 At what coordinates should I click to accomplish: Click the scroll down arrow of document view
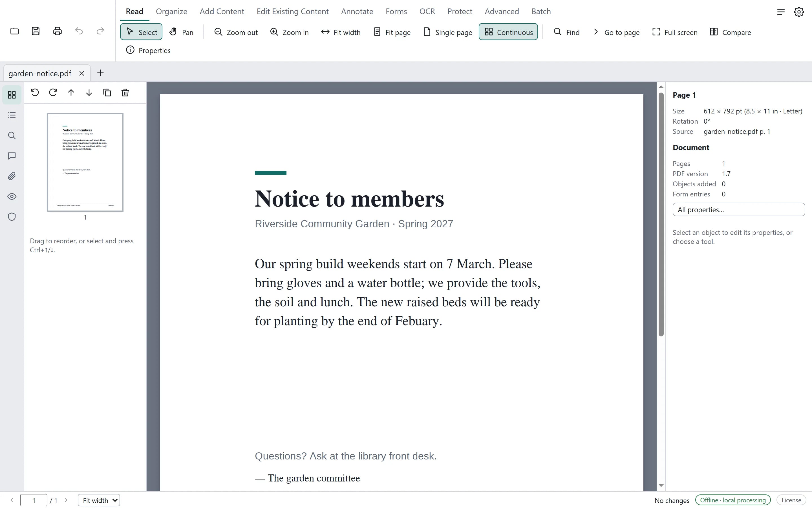[x=661, y=485]
